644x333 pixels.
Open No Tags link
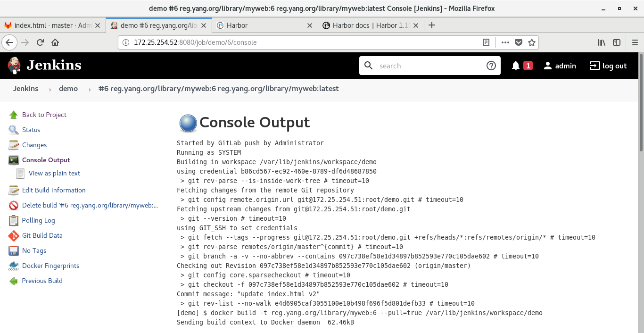34,250
